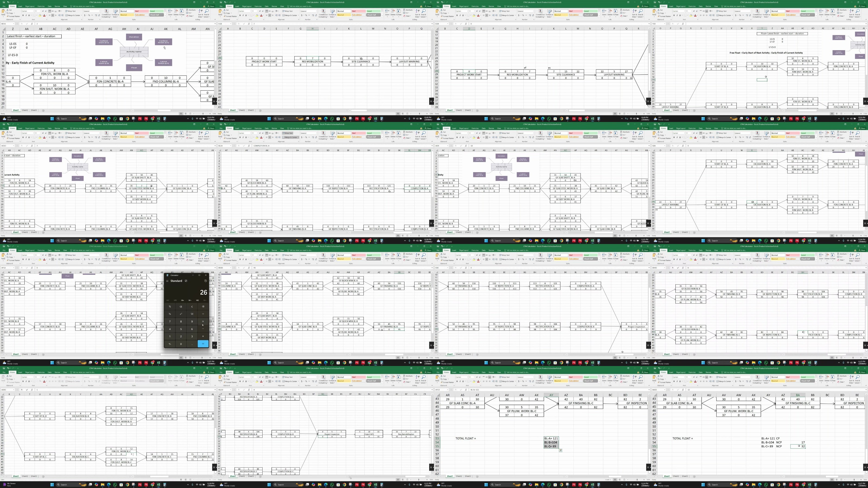Open Merge & Center dropdown arrow in BA55 window
Viewport: 868px width, 488px height.
(733, 381)
